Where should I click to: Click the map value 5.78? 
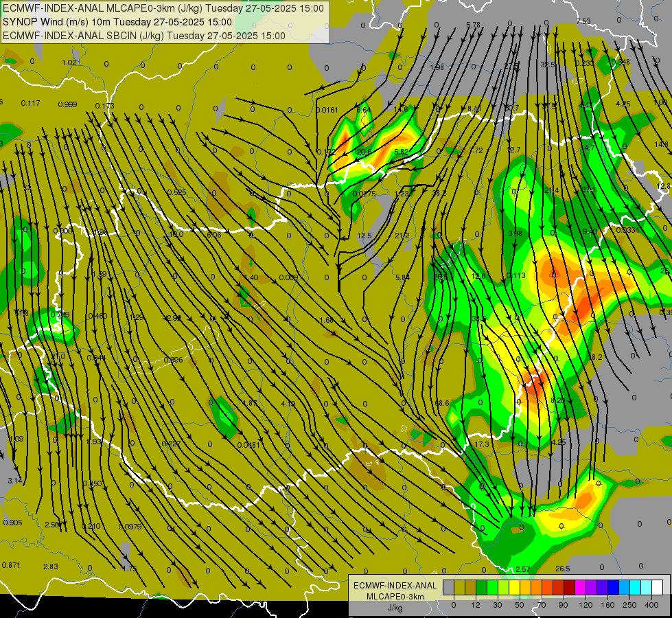coord(473,25)
